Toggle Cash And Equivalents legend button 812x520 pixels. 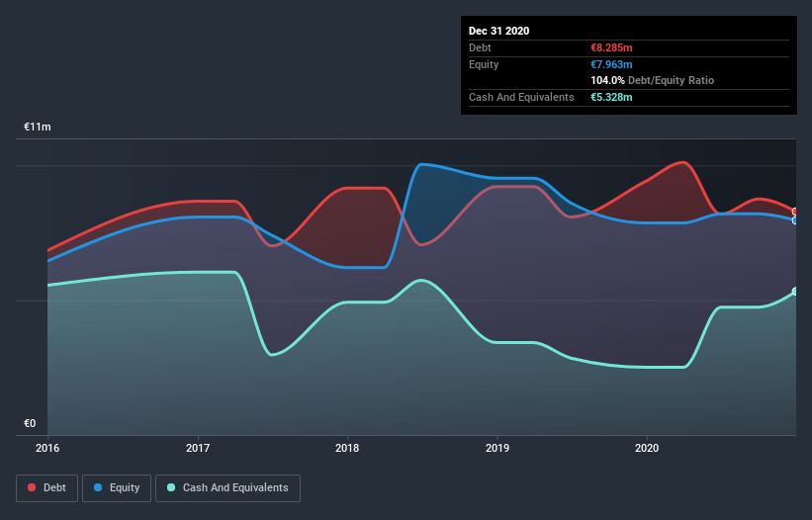pos(227,488)
